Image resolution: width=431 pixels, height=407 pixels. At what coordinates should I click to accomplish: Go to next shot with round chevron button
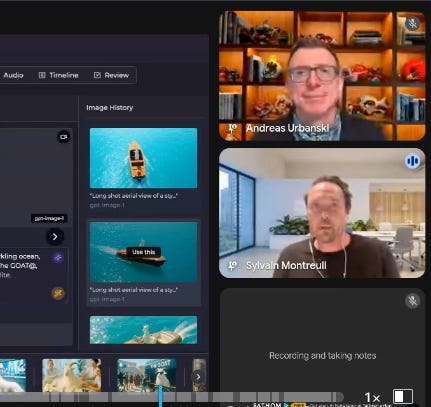click(55, 237)
